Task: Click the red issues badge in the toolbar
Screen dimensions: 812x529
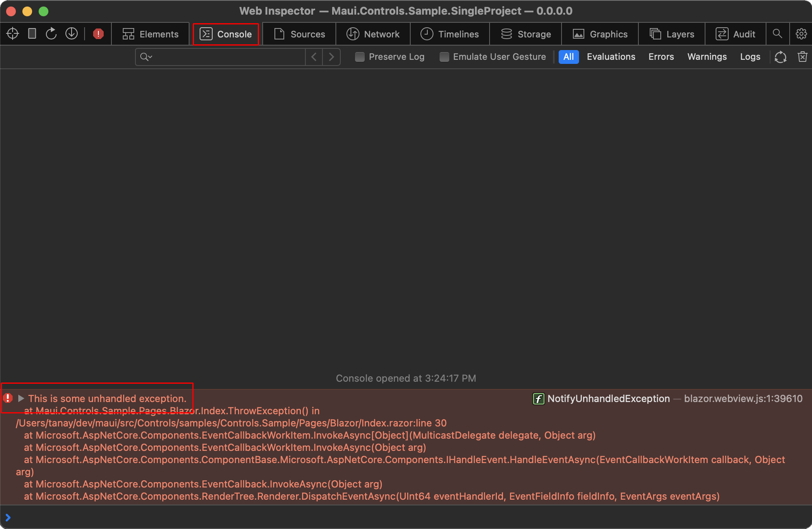Action: 98,34
